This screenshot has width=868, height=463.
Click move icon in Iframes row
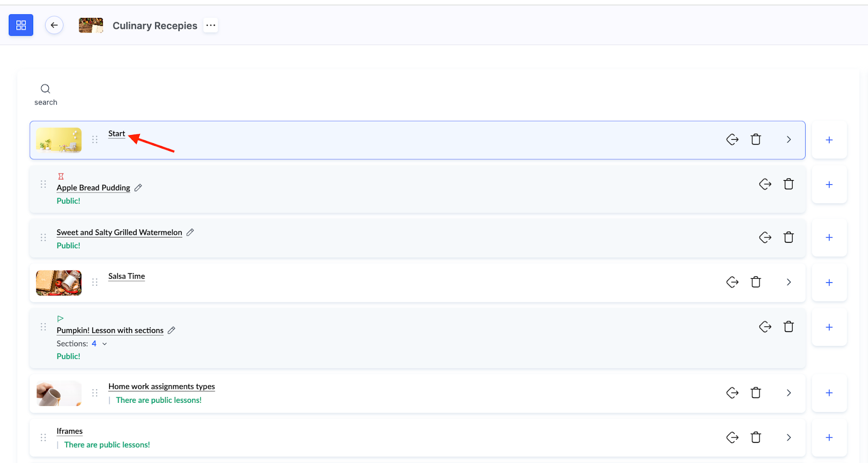(732, 438)
